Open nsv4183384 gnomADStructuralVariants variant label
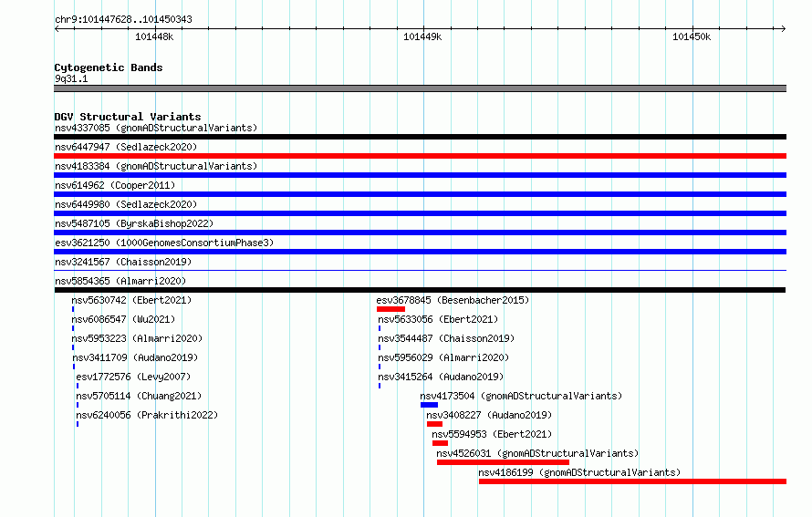This screenshot has height=517, width=812. point(156,166)
